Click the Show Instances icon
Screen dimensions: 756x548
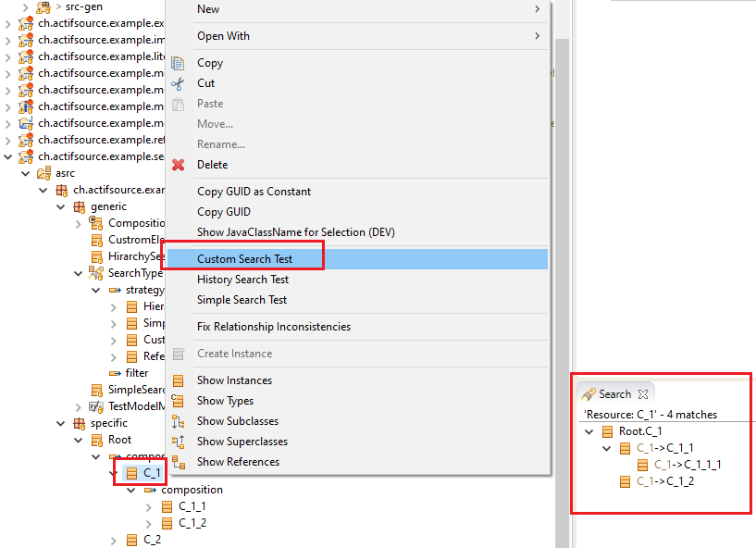click(x=179, y=380)
